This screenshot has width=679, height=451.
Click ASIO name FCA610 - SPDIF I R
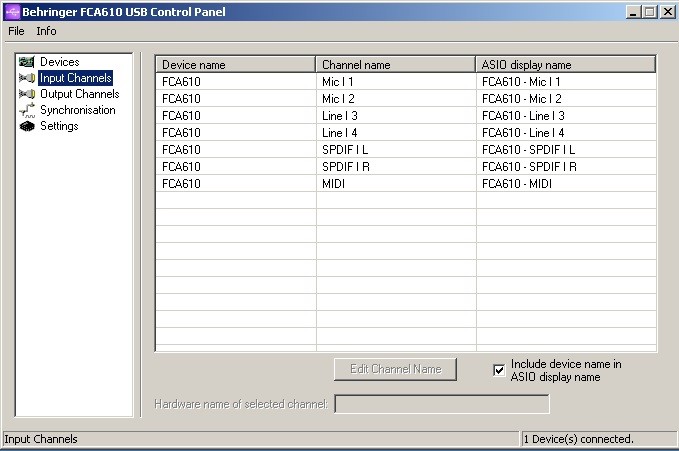coord(566,166)
